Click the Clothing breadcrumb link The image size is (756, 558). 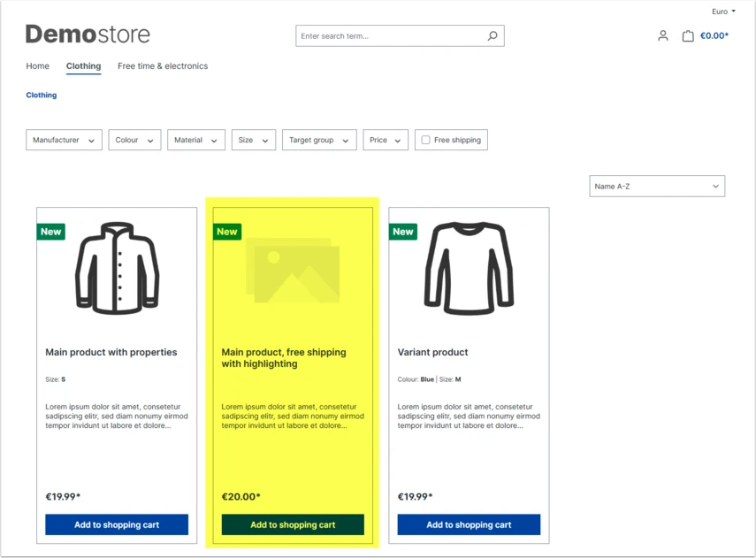point(42,95)
